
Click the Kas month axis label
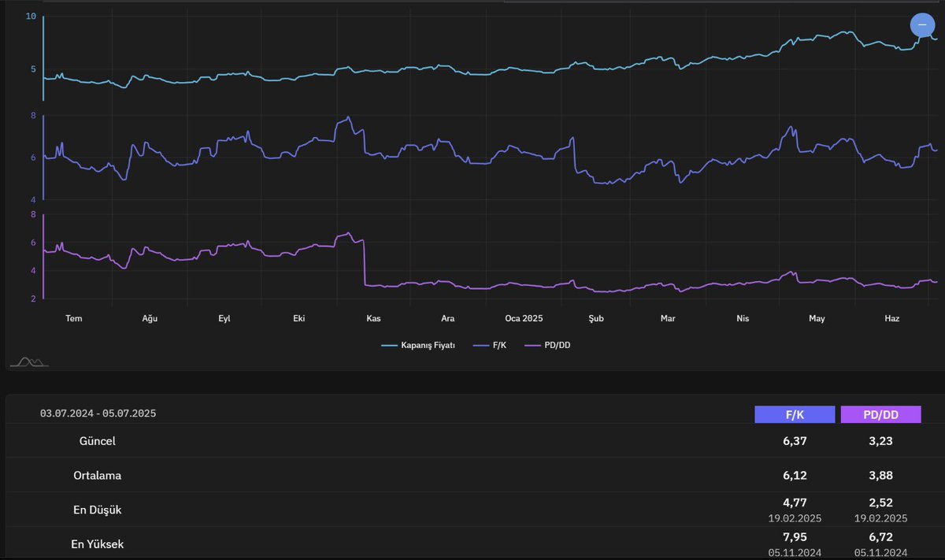coord(374,318)
